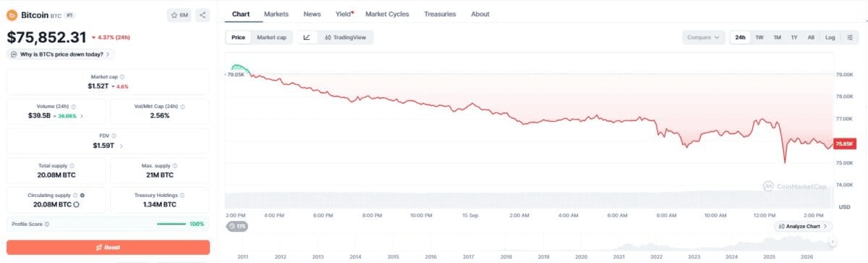Click the 79.05K opening price marker
Viewport: 868px width, 263px height.
tap(237, 74)
